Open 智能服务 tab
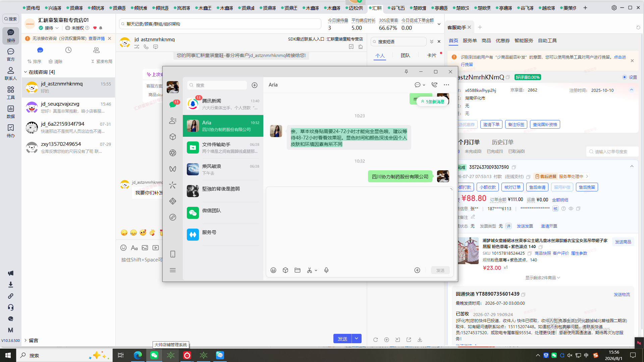 point(524,41)
